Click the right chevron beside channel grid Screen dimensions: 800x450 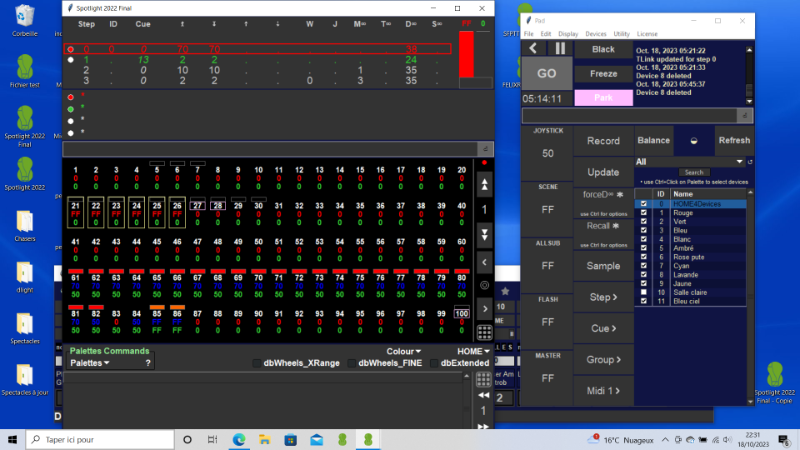coord(485,310)
